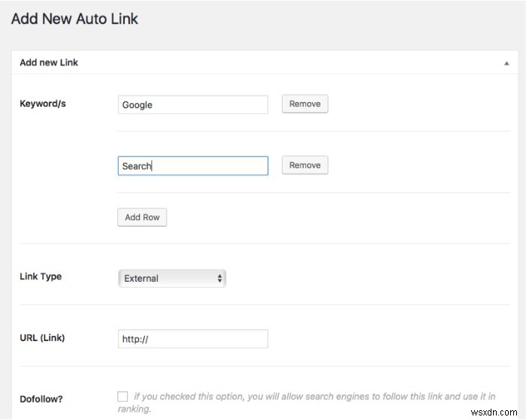Image resolution: width=526 pixels, height=420 pixels.
Task: Add a new keyword row
Action: pos(142,217)
